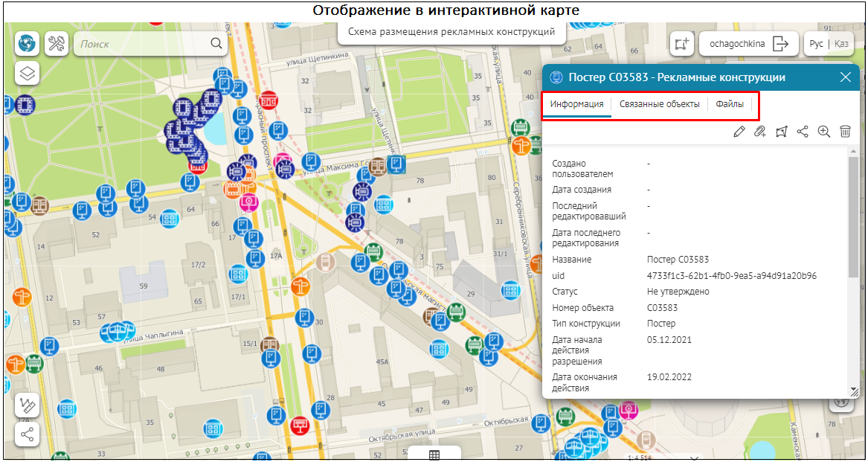Switch the language to Қаз
Viewport: 868px width, 462px height.
(841, 44)
